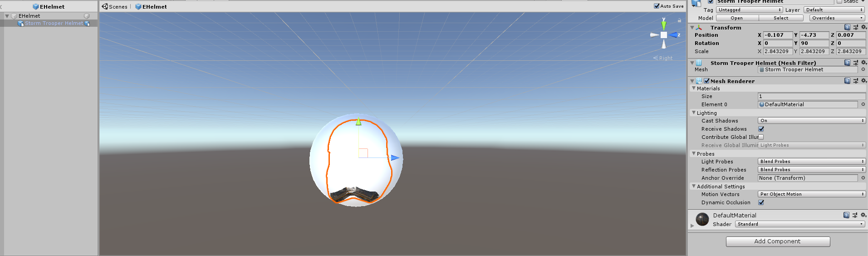Open the Motion Vectors dropdown
This screenshot has height=256, width=868.
[812, 194]
